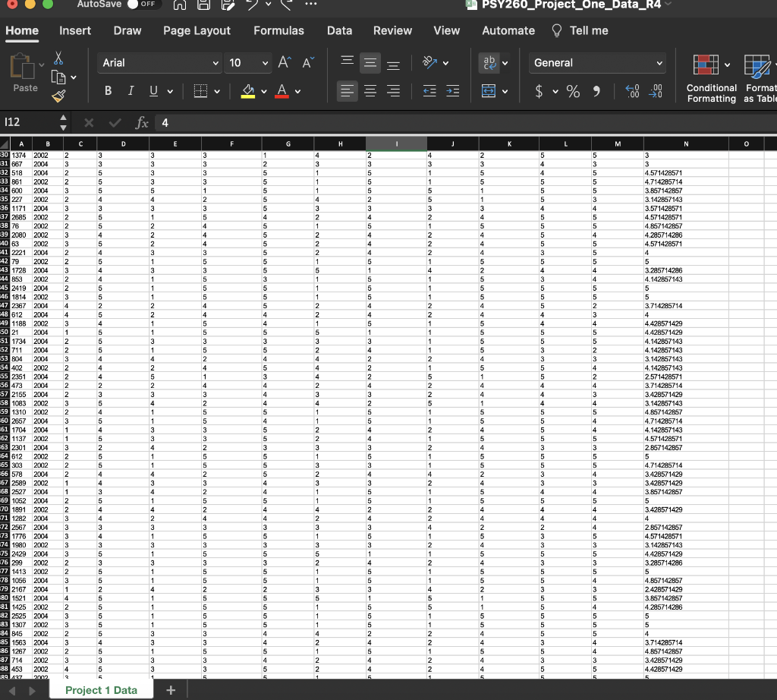777x700 pixels.
Task: Expand font color options arrow
Action: coord(297,91)
